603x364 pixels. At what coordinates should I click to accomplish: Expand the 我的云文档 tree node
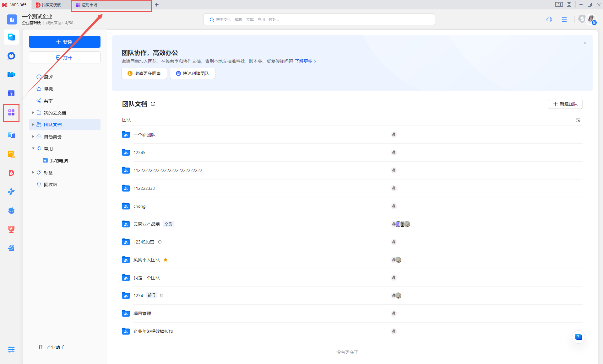point(33,113)
